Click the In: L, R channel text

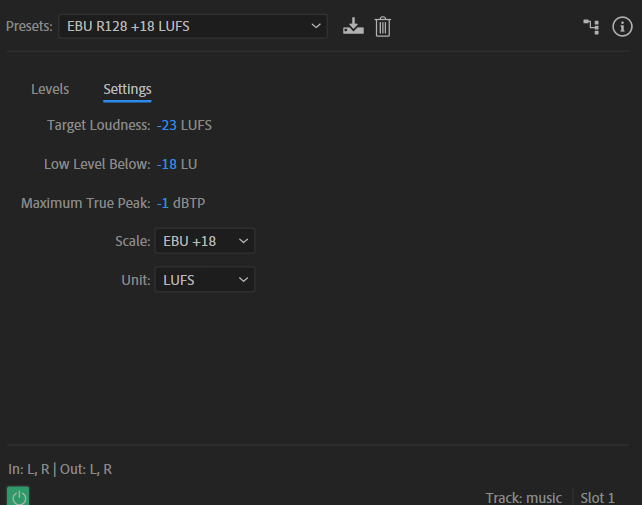[28, 469]
